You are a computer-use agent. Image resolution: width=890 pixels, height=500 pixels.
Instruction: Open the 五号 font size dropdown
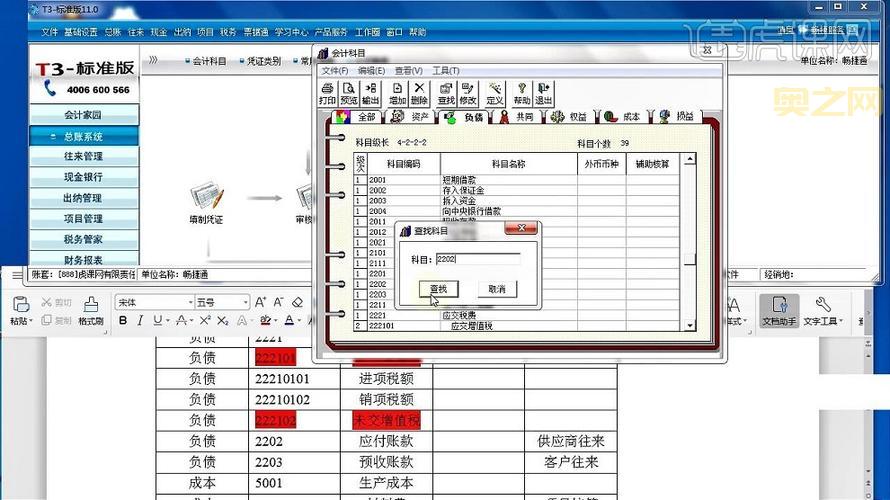coord(245,302)
